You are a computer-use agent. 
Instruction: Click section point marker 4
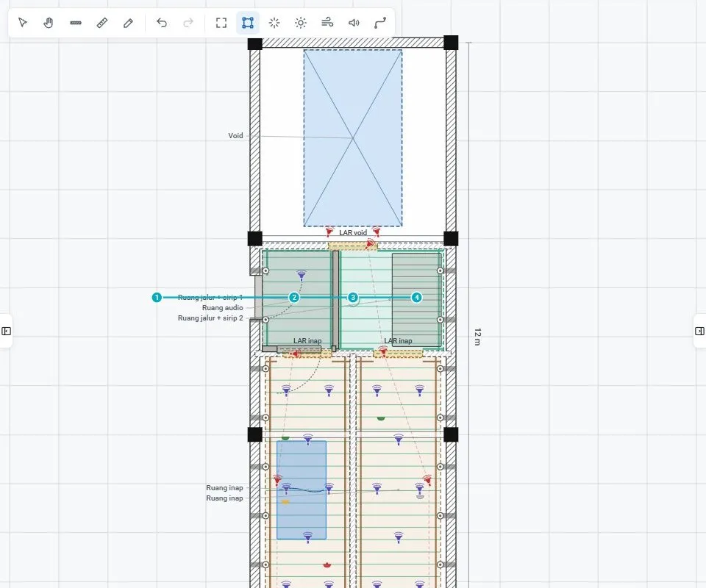417,298
